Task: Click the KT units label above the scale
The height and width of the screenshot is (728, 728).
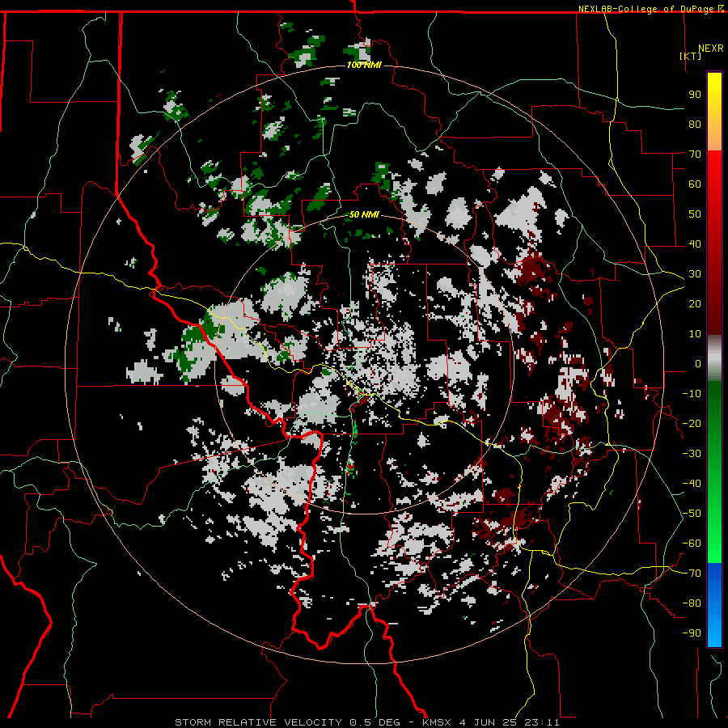Action: (x=691, y=56)
